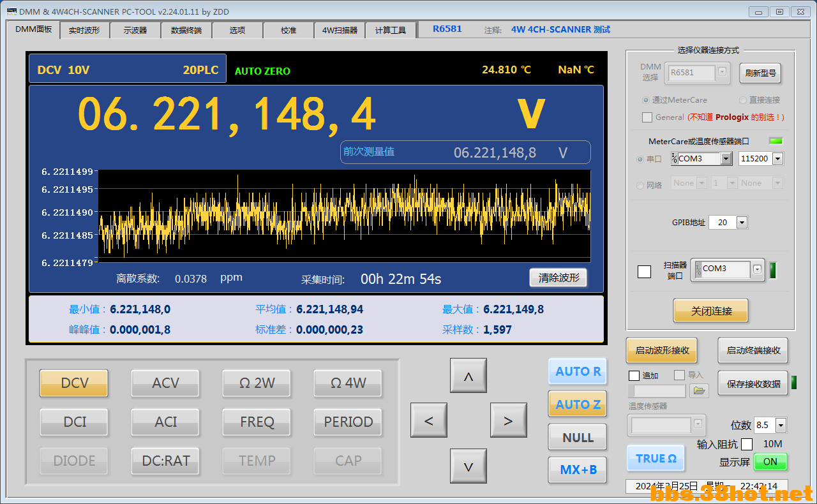This screenshot has height=504, width=817.
Task: Open the 选项 options tab
Action: click(x=237, y=30)
